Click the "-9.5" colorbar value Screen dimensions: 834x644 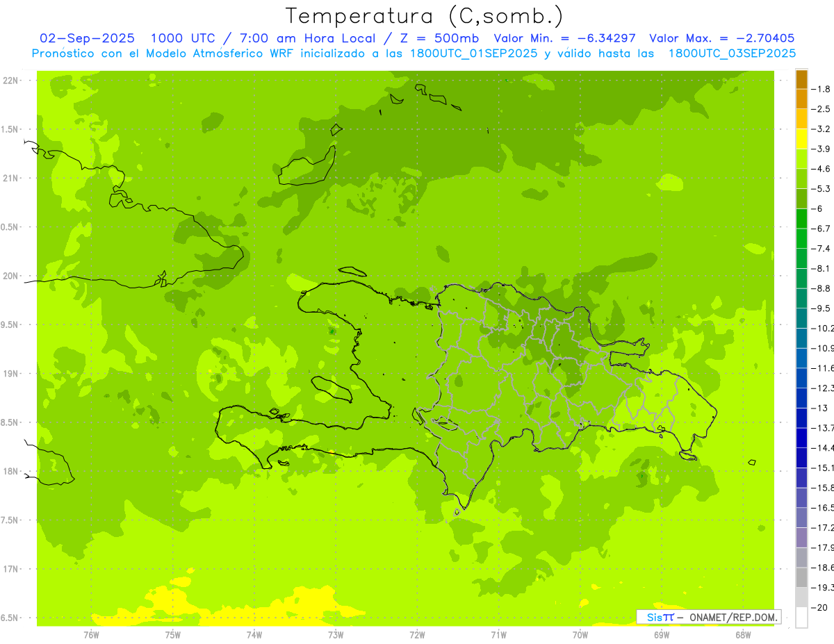821,308
